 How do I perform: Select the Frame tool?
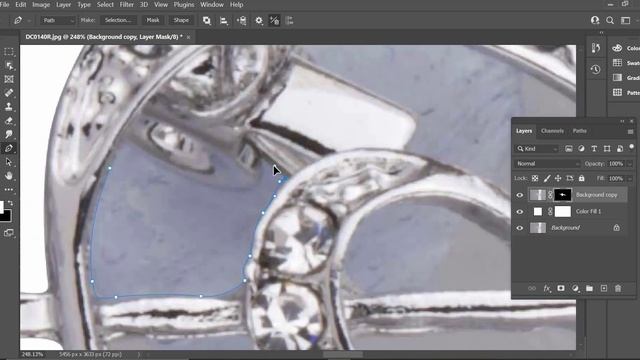click(x=9, y=79)
